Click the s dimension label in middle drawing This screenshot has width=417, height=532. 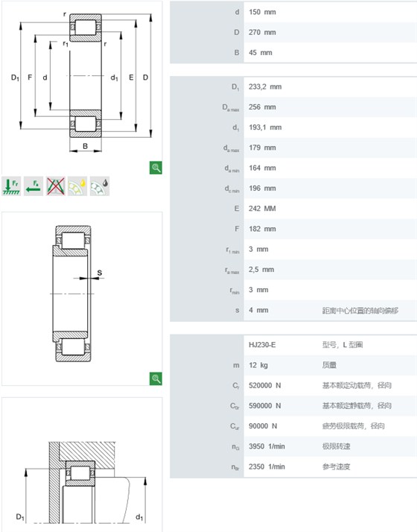coord(99,273)
